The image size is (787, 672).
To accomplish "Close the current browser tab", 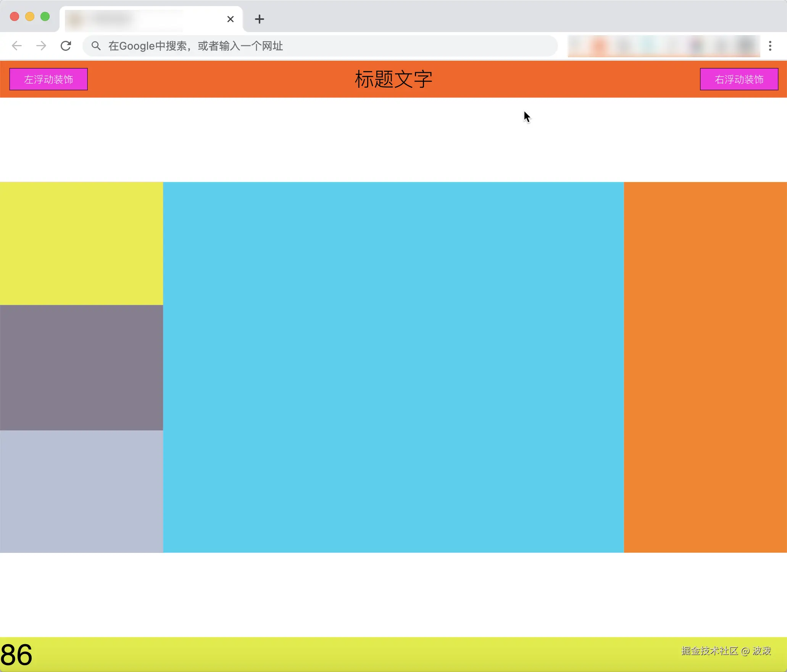I will (231, 19).
